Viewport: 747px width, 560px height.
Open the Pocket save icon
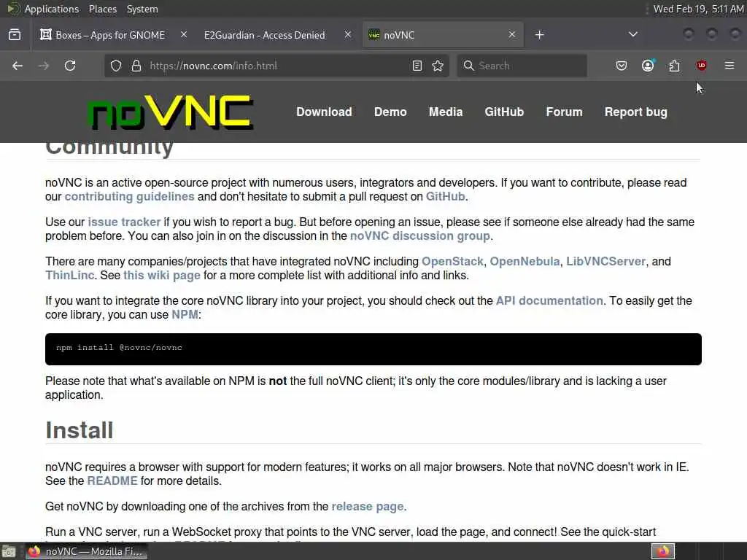click(622, 66)
